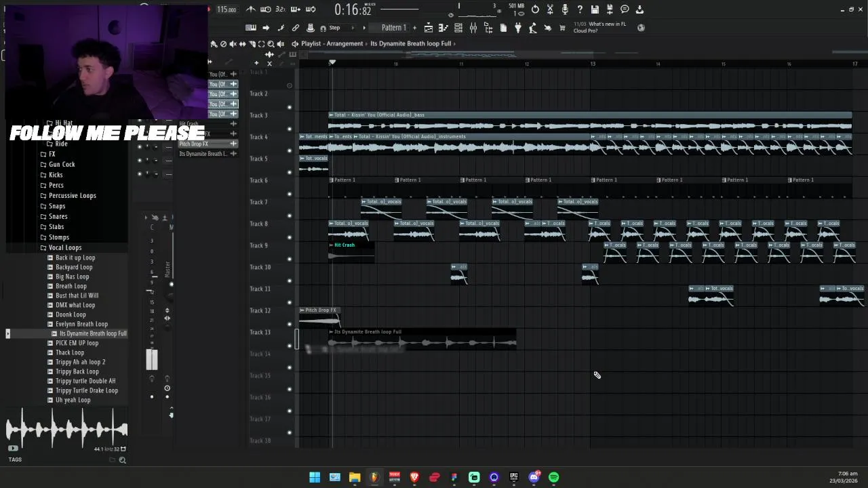Select Breath Loop sample in browser

[71, 286]
